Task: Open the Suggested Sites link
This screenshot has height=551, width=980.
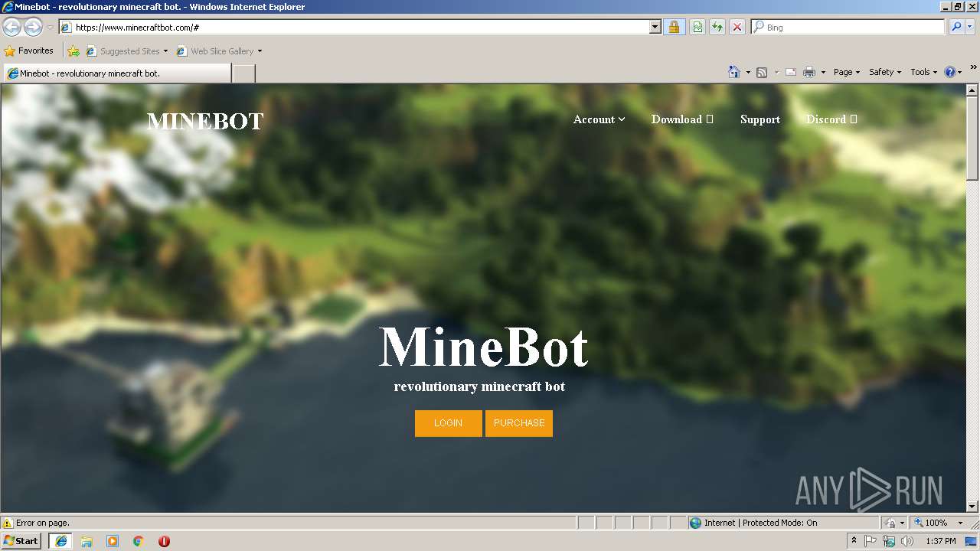Action: pos(126,51)
